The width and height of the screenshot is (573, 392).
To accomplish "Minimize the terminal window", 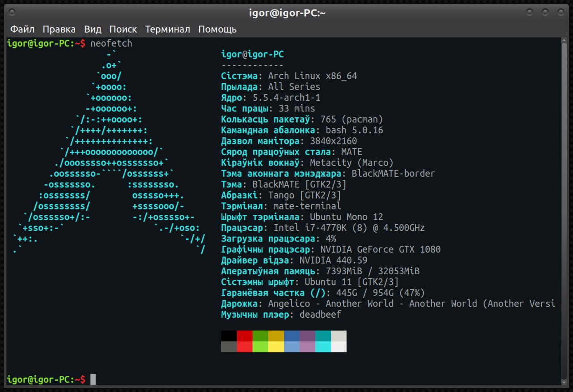I will (x=530, y=12).
